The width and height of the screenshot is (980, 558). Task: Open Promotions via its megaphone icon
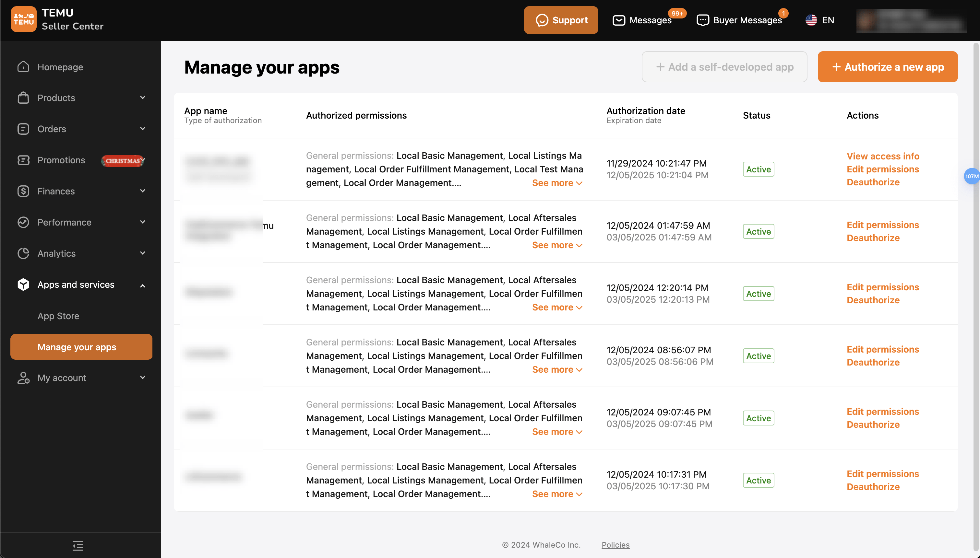click(23, 160)
